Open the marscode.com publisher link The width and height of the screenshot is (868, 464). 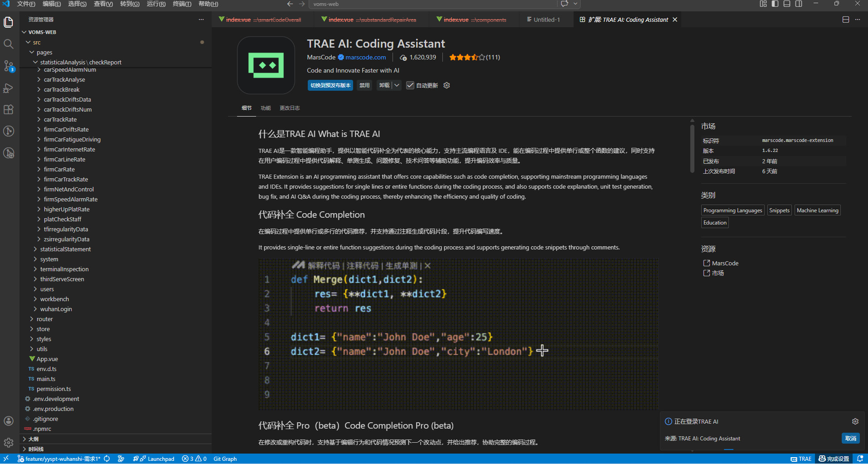click(365, 57)
